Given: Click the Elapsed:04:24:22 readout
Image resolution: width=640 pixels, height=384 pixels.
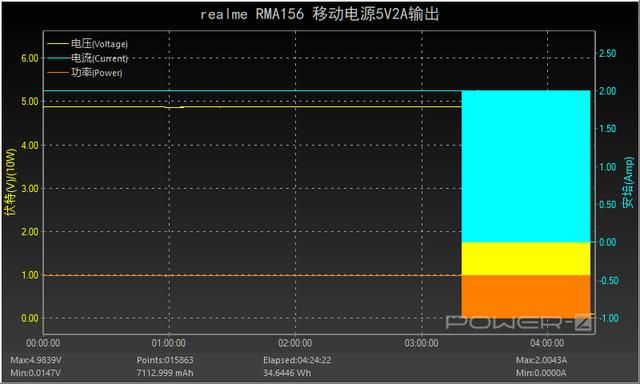Looking at the screenshot, I should pyautogui.click(x=297, y=360).
